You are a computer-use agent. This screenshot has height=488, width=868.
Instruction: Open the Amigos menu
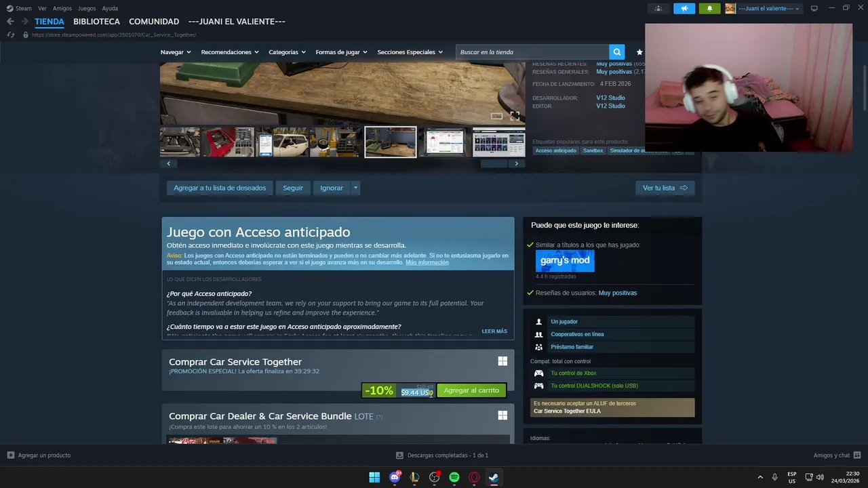pos(62,8)
